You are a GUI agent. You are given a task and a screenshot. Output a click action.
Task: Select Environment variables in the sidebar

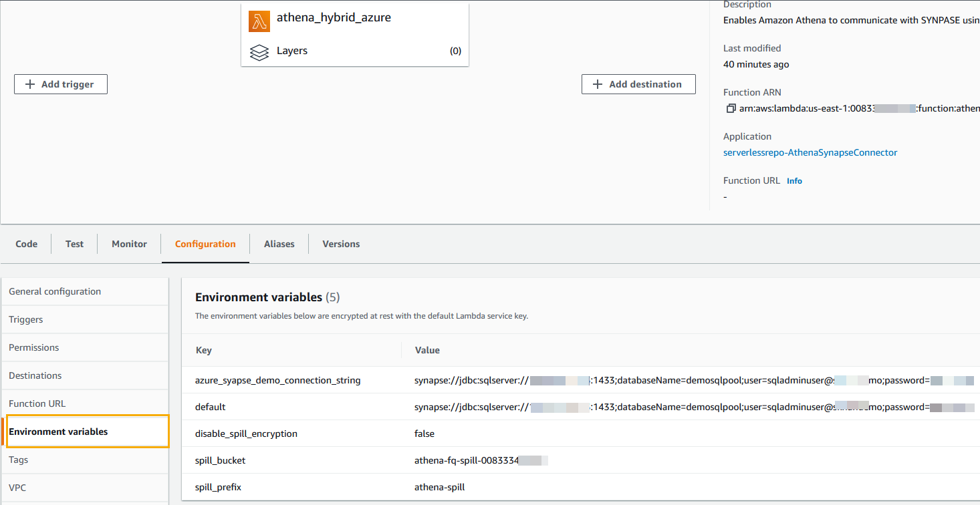[x=87, y=432]
